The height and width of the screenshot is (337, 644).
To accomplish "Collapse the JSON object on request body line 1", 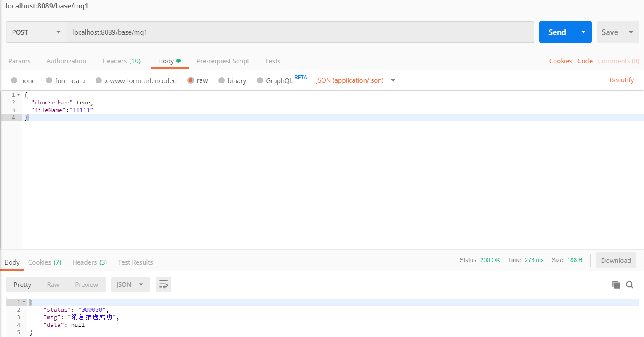I will click(x=18, y=95).
